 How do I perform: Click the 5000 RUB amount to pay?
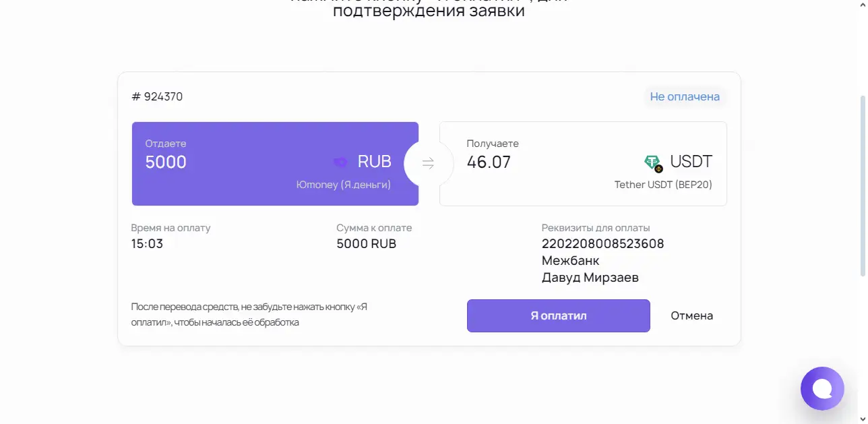tap(366, 243)
